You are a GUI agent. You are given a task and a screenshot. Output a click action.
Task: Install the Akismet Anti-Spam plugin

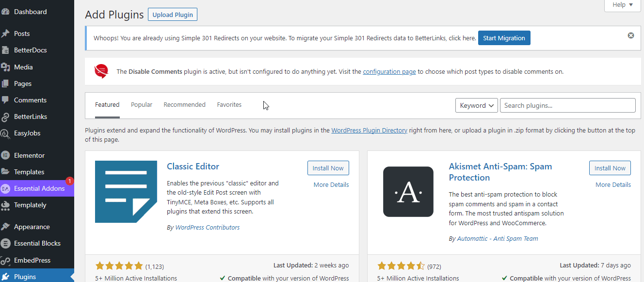[x=610, y=168]
